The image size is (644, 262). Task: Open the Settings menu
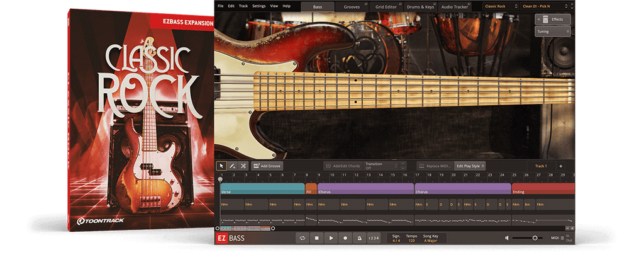coord(258,6)
